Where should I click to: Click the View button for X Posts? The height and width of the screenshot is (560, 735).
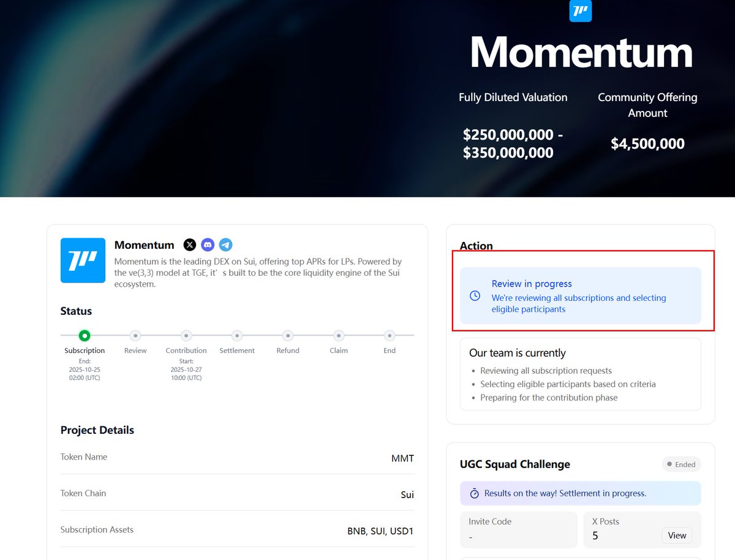click(677, 535)
